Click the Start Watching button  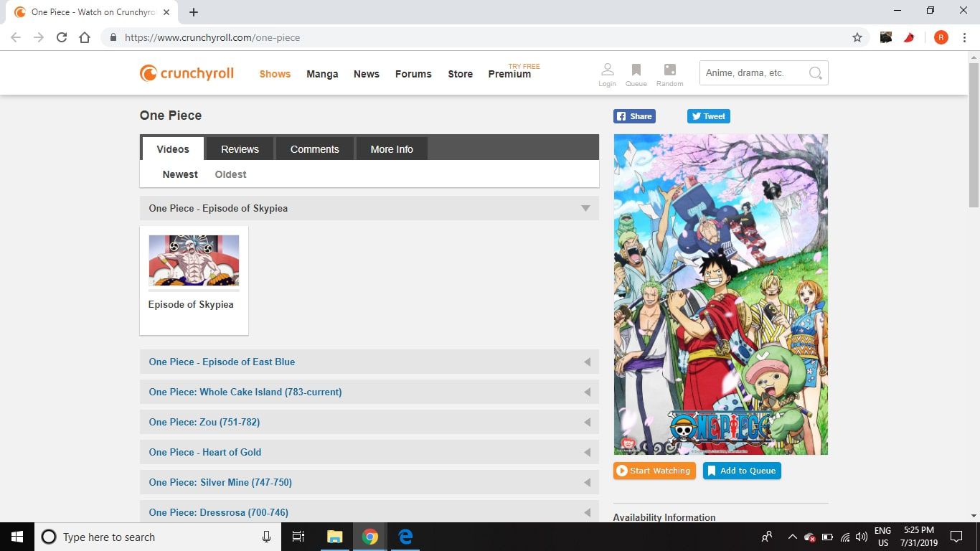pyautogui.click(x=654, y=471)
